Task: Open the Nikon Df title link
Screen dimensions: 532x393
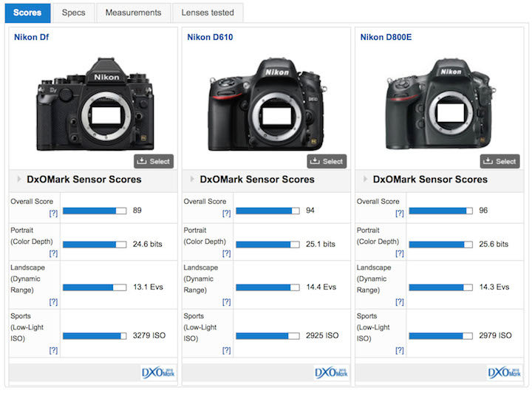Action: coord(31,37)
